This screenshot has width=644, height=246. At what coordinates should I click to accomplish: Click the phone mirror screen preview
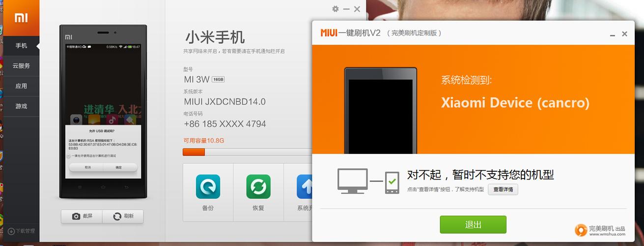point(103,111)
